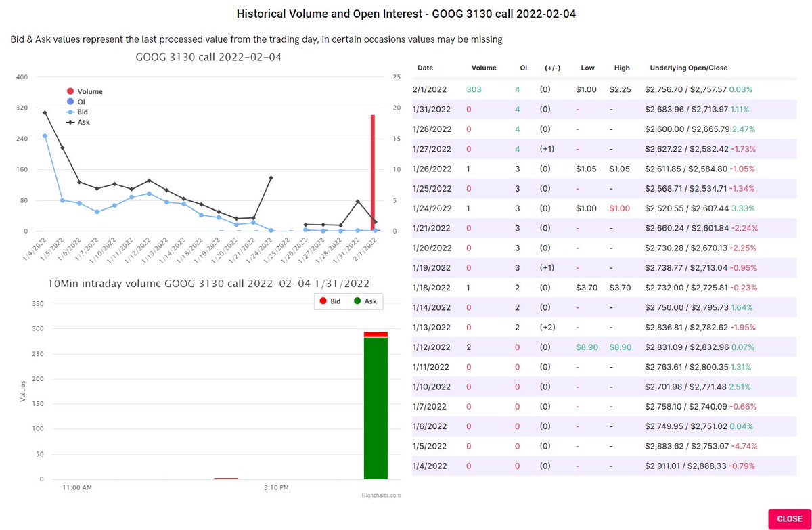Click the red $1.00 high value on 1/24/2022
This screenshot has width=812, height=530.
click(620, 208)
